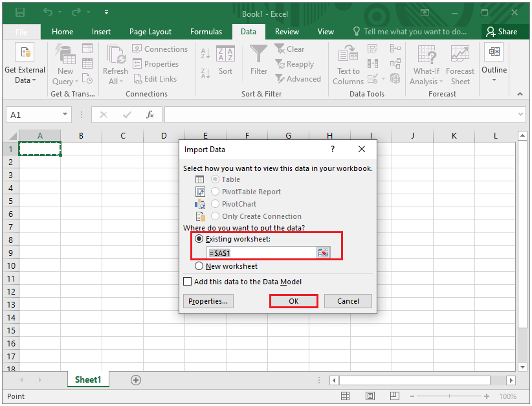
Task: Click the Sheet1 tab at the bottom
Action: (x=87, y=379)
